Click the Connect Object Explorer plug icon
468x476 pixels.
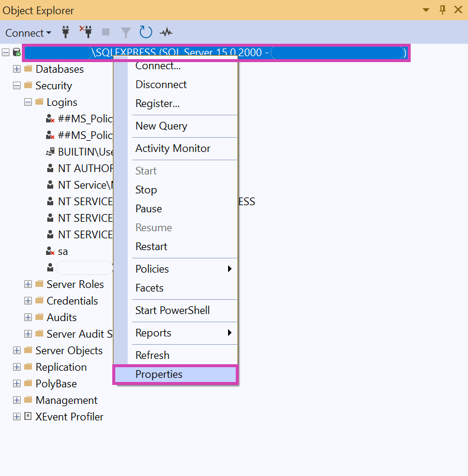pyautogui.click(x=66, y=32)
